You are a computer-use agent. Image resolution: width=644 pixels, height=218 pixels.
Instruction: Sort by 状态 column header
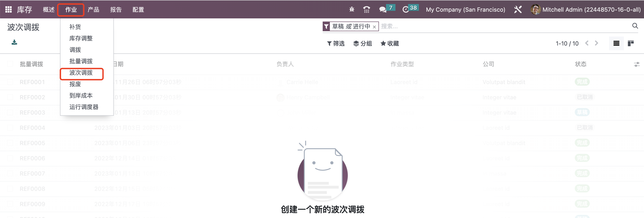pos(581,64)
